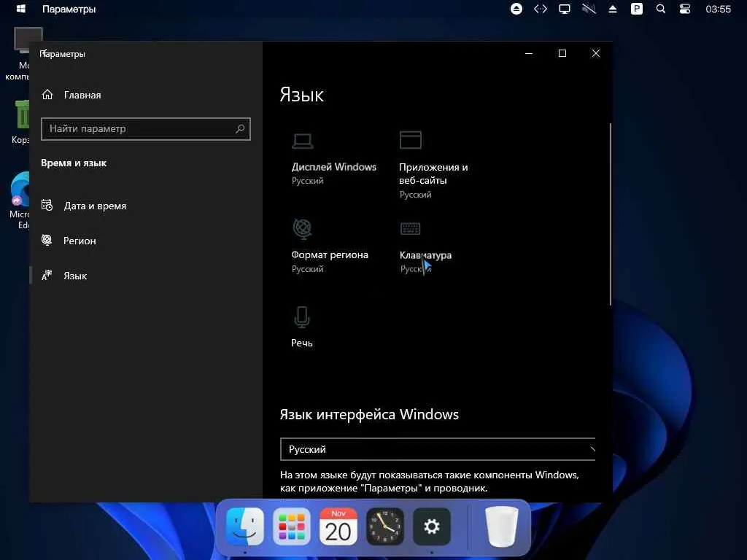The image size is (747, 560).
Task: Click the keyboard icon above Клавиатура
Action: 410,228
